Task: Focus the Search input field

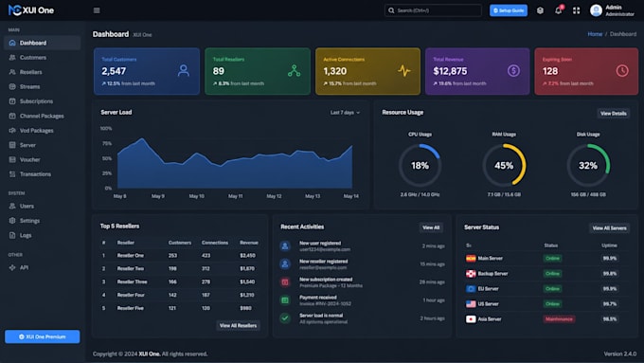Action: [x=433, y=10]
